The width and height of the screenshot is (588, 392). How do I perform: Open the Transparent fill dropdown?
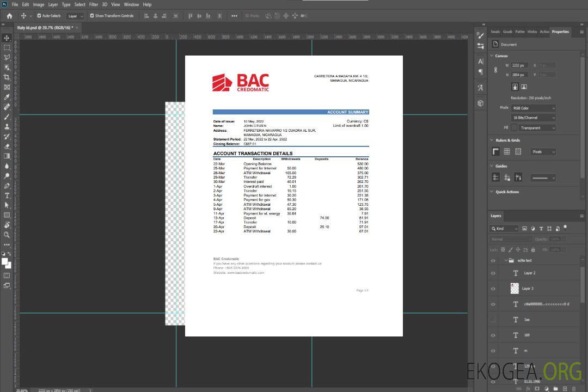[537, 128]
